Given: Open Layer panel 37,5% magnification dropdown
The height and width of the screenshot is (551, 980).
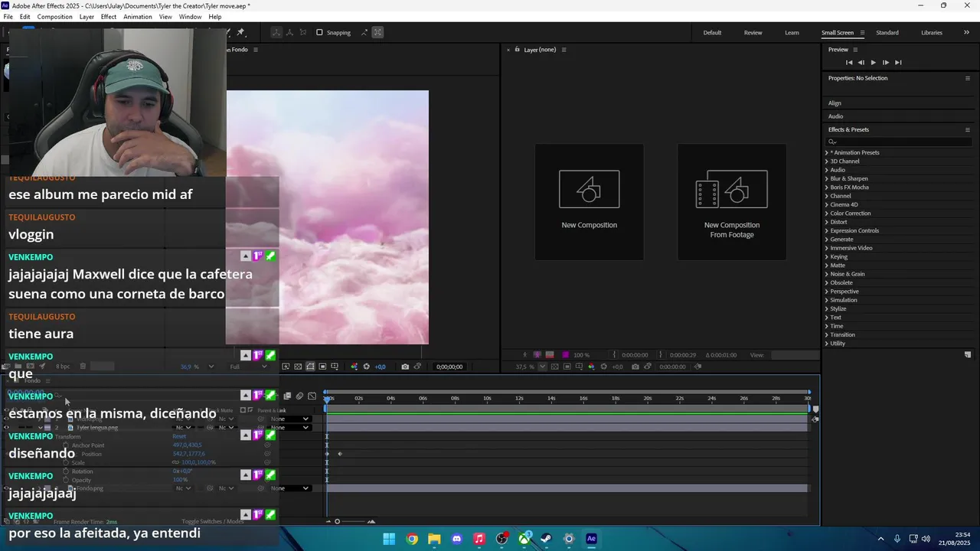Looking at the screenshot, I should [x=543, y=367].
